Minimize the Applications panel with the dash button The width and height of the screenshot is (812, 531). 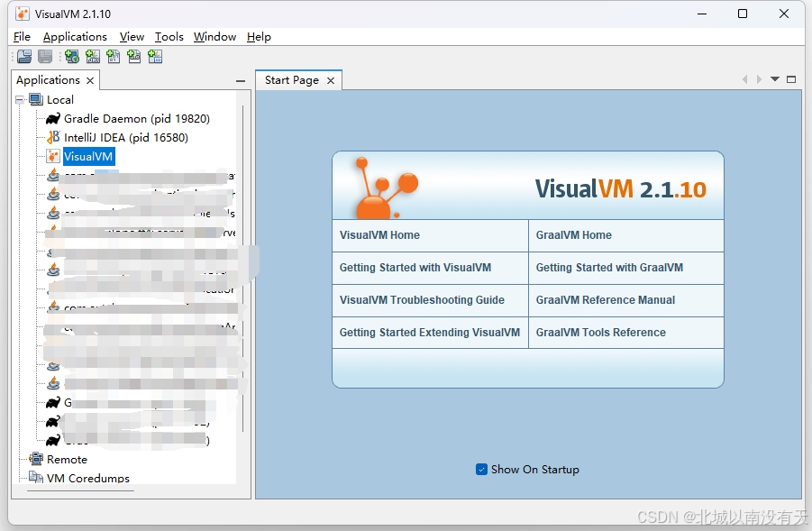click(x=241, y=81)
